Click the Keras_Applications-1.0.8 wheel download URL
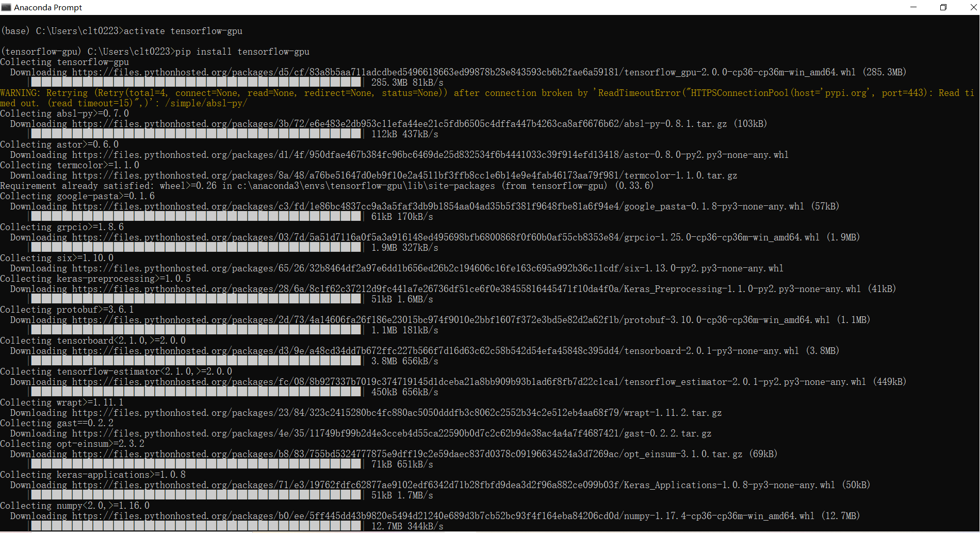 454,485
